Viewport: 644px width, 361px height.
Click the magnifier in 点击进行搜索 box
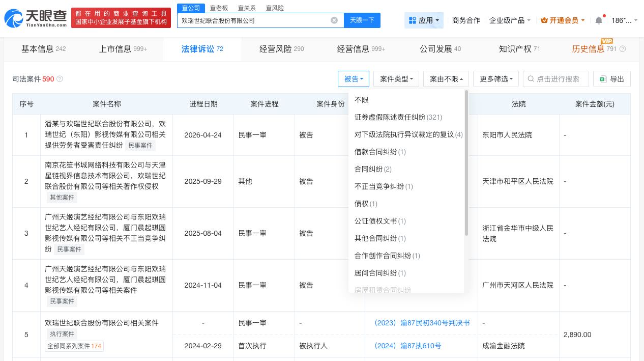531,79
